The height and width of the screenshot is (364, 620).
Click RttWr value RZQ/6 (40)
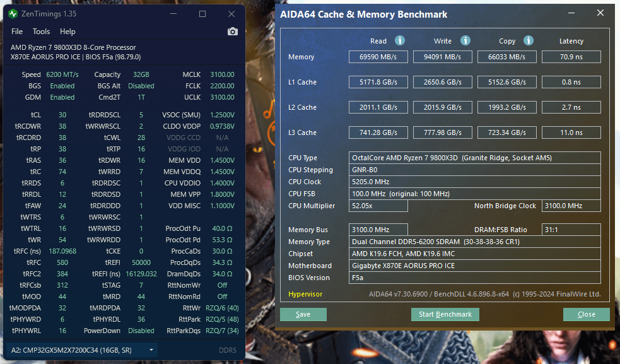(222, 308)
